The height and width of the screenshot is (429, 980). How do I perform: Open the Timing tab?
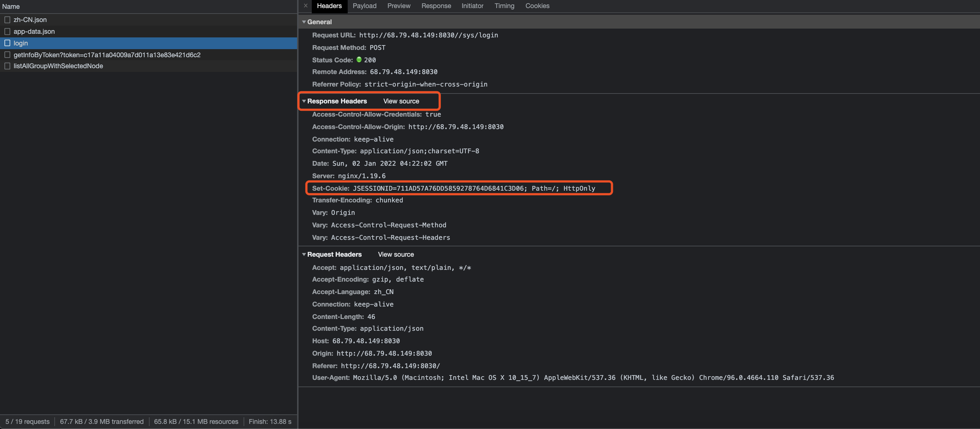click(504, 6)
